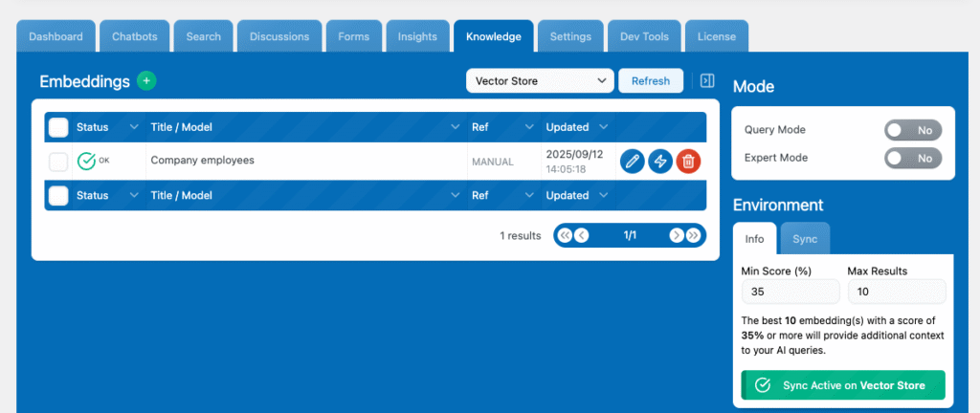
Task: Enable the Expert Mode switch
Action: tap(912, 158)
